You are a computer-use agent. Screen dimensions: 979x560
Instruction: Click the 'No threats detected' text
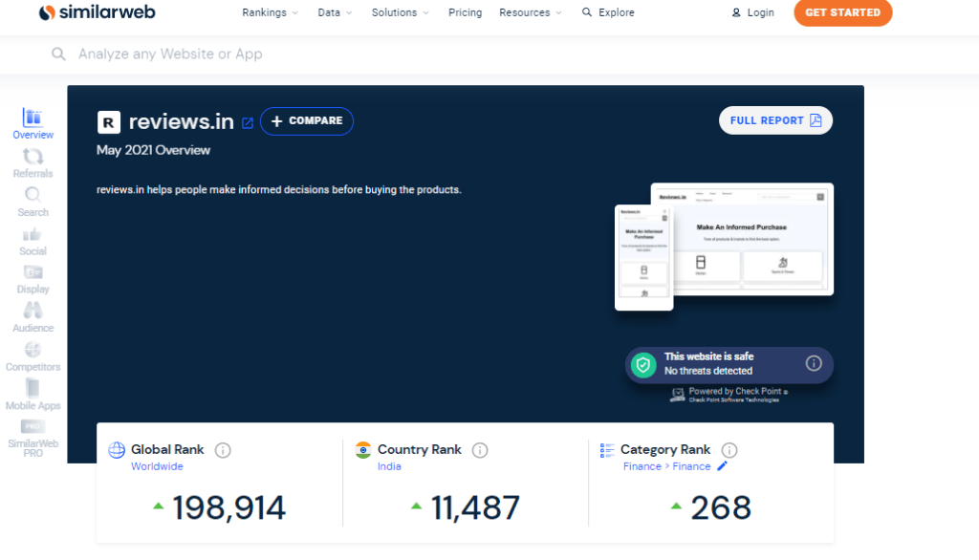[708, 371]
